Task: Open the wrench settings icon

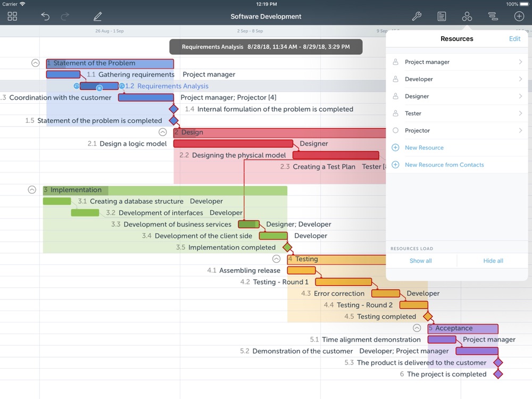Action: coord(417,16)
